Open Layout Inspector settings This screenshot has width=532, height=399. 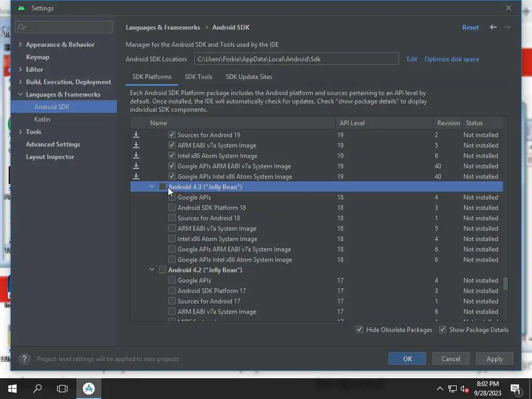[x=50, y=157]
